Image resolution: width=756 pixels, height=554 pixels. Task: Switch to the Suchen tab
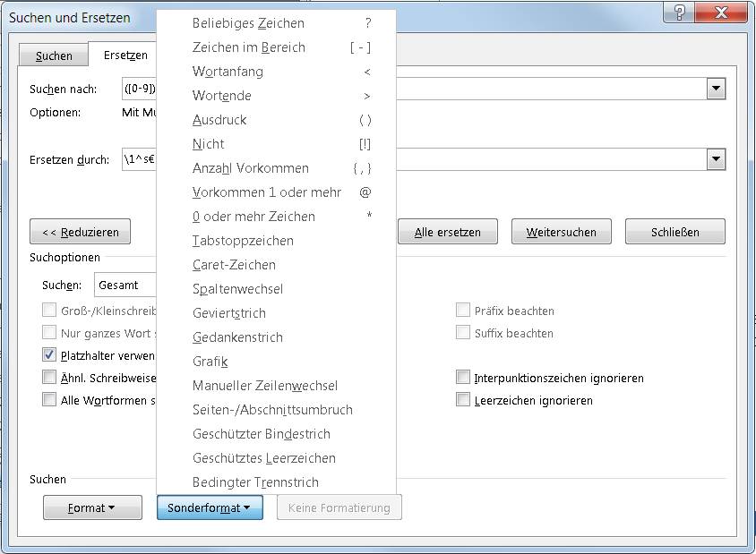coord(54,55)
